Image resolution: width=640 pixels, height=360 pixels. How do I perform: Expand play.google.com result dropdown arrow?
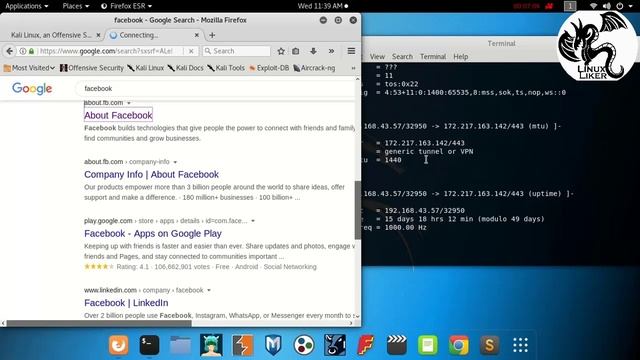click(253, 221)
